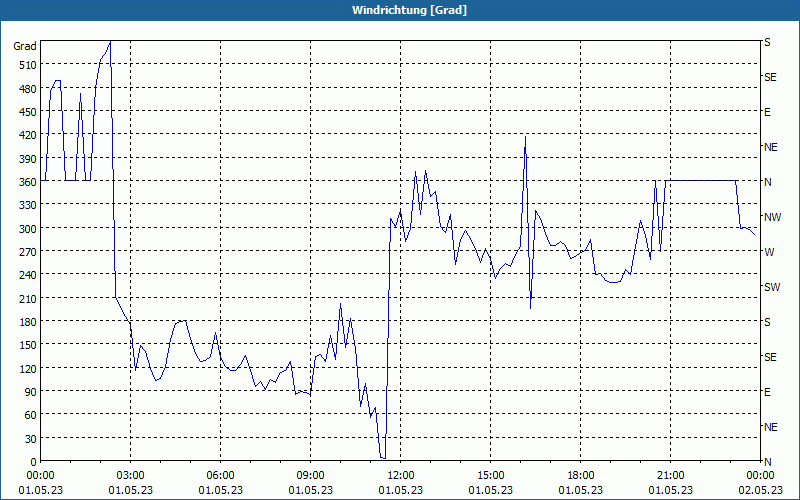
Task: Select the 30 y-axis value
Action: click(x=31, y=439)
